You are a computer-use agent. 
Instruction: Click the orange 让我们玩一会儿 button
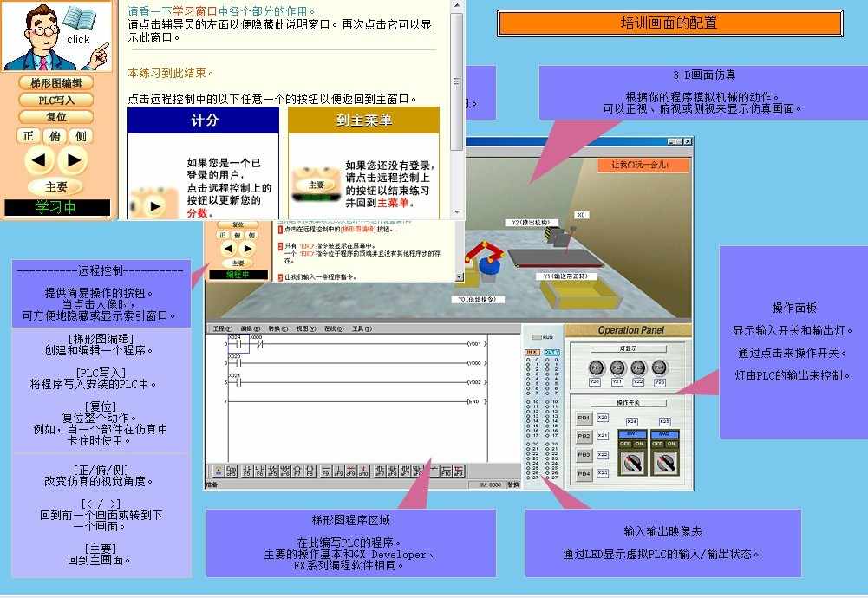point(643,165)
